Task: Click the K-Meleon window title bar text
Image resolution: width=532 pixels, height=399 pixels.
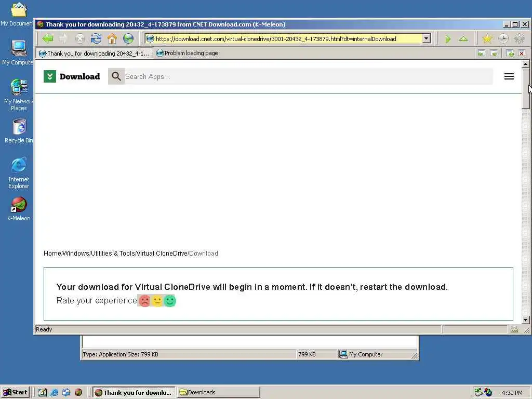Action: click(x=165, y=24)
